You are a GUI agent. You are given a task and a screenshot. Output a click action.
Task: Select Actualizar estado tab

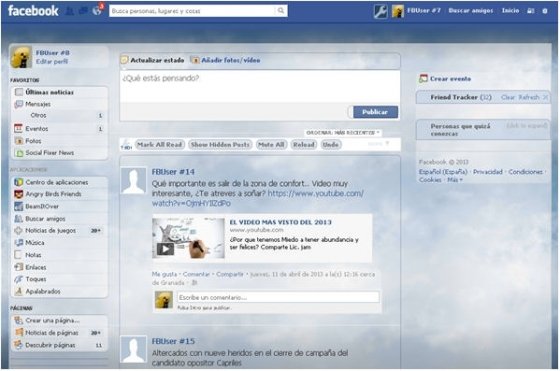(153, 60)
